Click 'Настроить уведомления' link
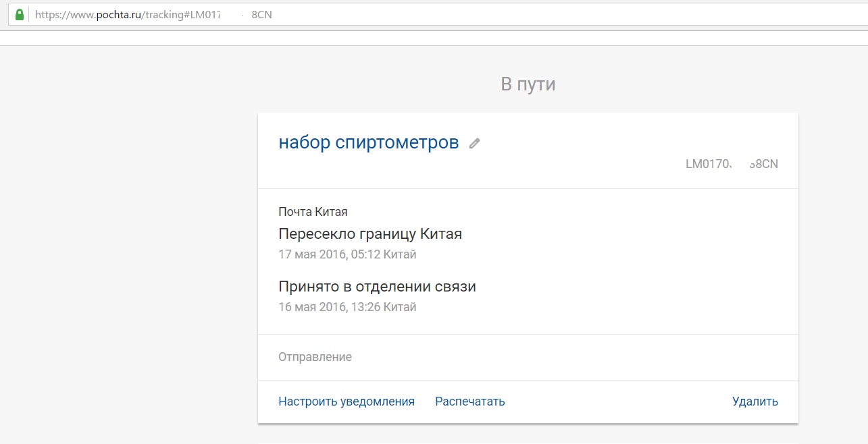 tap(347, 401)
